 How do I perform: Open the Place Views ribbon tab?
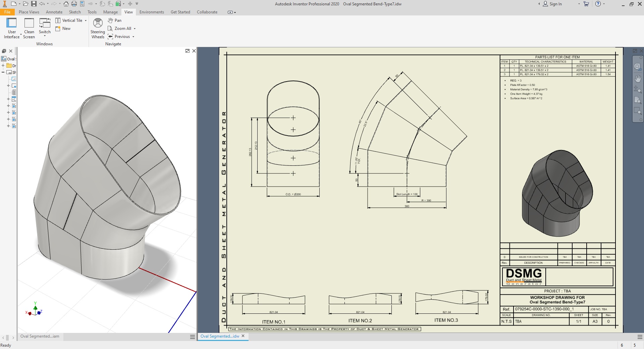point(29,12)
